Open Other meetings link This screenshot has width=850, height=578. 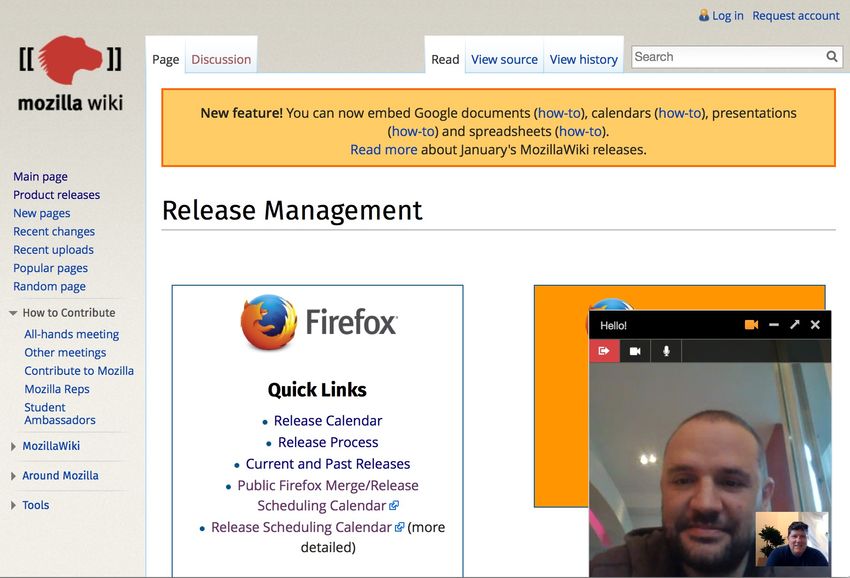point(65,352)
